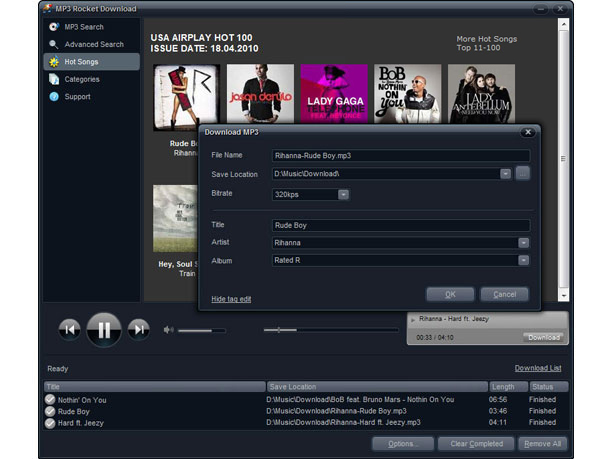Open Categories in the sidebar
Viewport: 612px width, 459px height.
pos(91,79)
